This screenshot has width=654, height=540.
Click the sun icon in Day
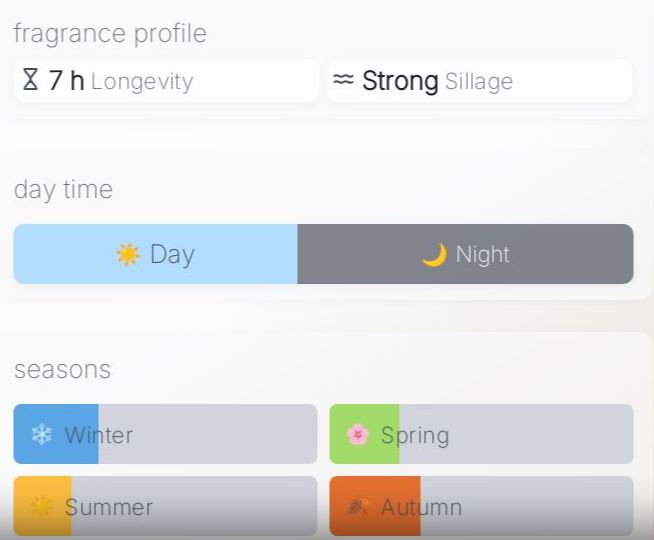128,255
